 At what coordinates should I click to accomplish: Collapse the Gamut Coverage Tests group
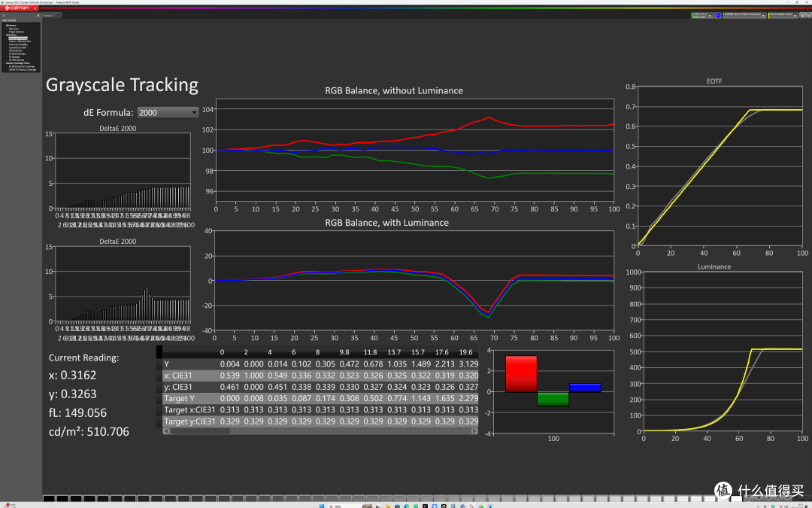(x=5, y=63)
